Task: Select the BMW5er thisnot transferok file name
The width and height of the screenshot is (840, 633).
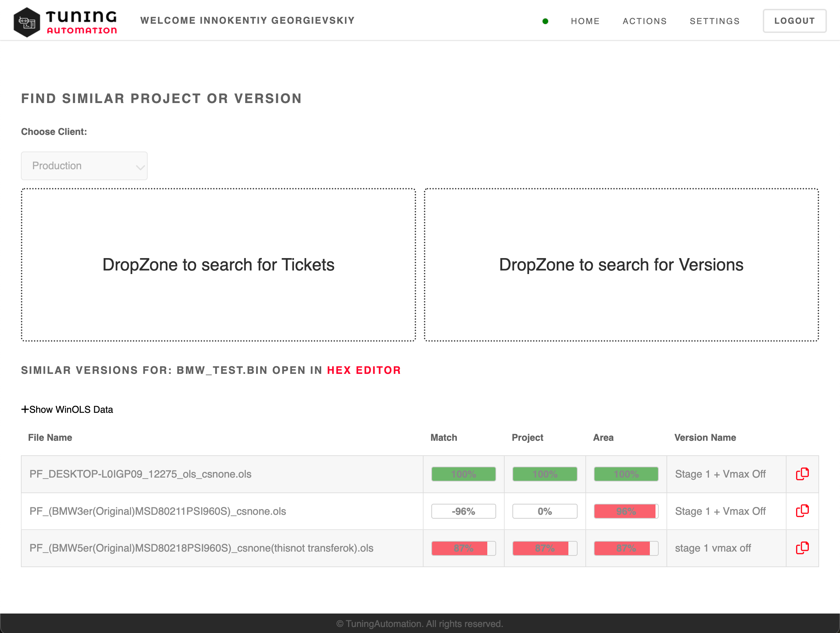Action: (x=201, y=548)
